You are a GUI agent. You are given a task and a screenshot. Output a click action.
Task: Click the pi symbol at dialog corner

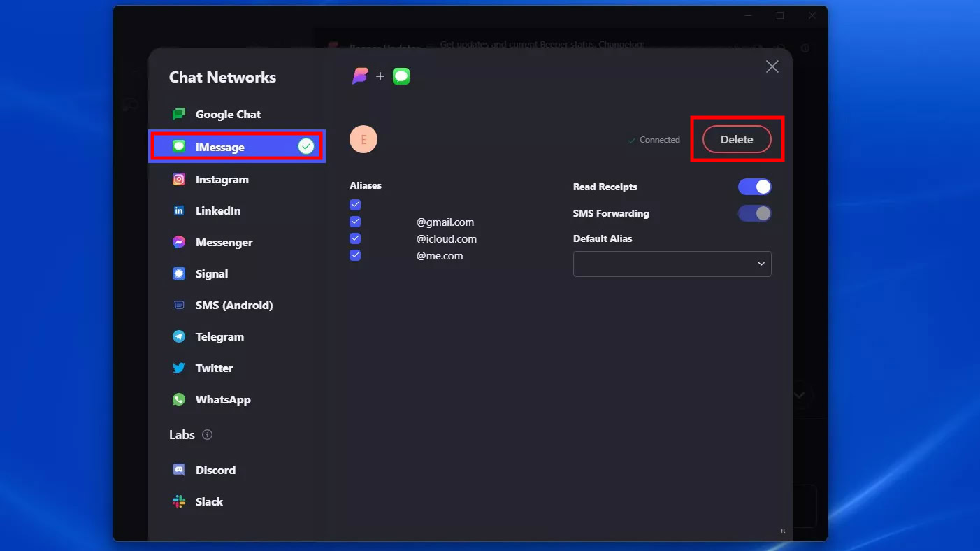click(x=783, y=531)
